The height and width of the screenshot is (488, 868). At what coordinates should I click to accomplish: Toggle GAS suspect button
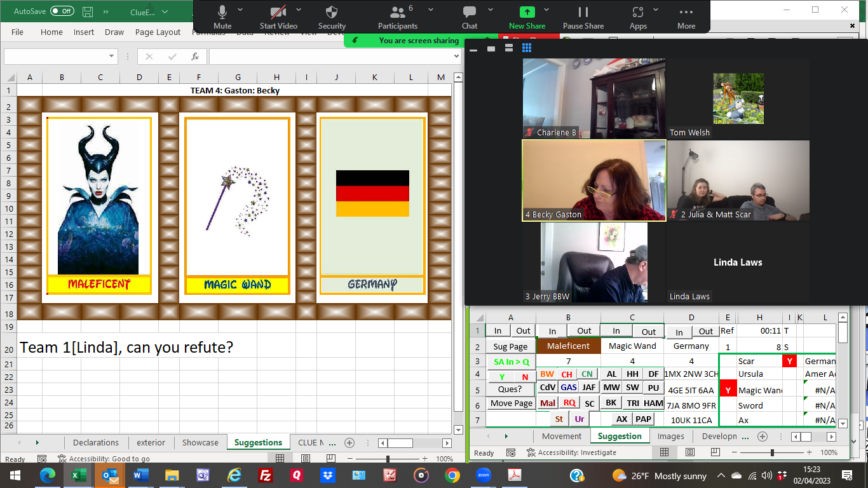click(x=569, y=387)
